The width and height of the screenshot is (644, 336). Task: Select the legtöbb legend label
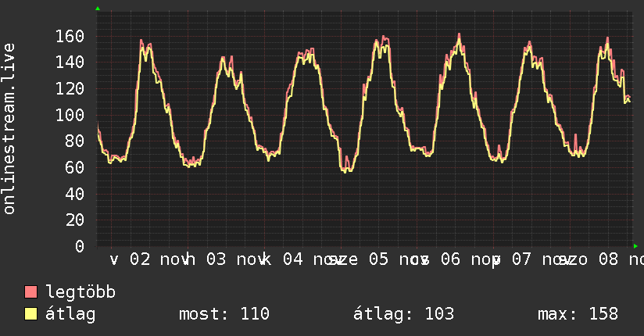coord(80,292)
